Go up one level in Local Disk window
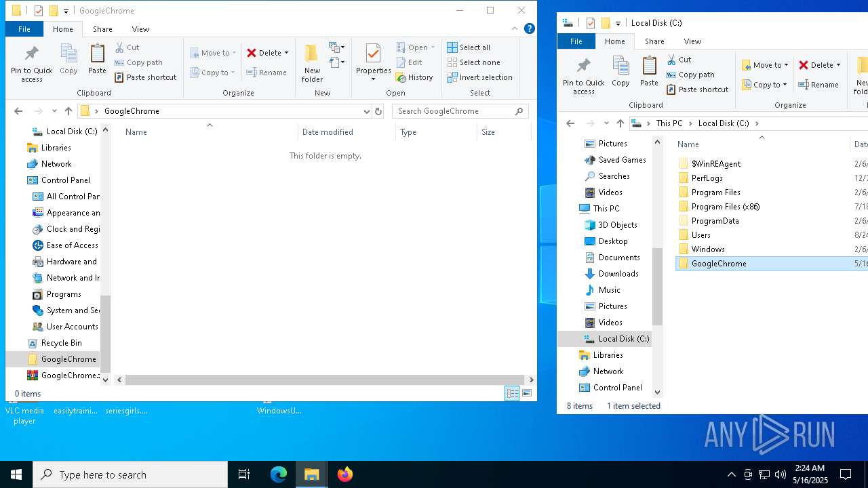The image size is (868, 488). point(620,123)
